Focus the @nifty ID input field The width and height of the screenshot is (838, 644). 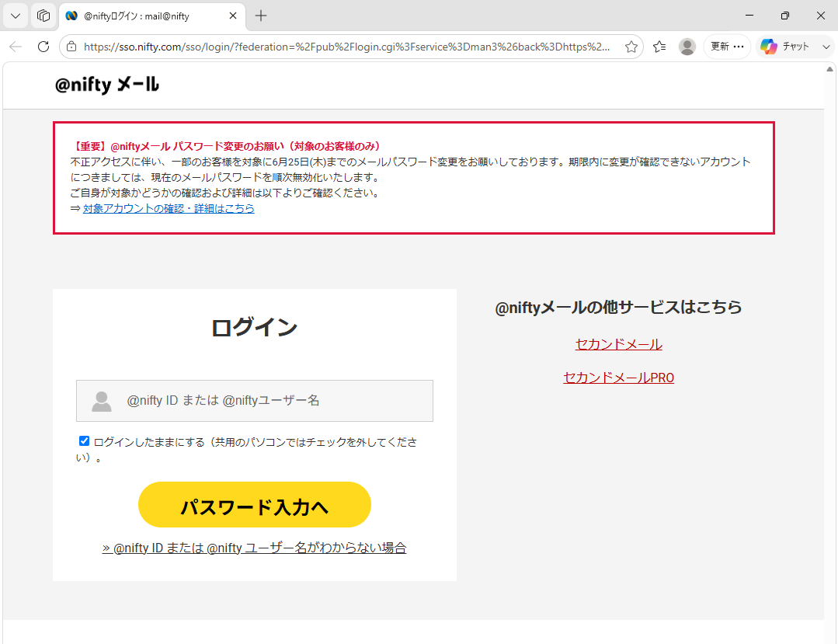pos(255,400)
